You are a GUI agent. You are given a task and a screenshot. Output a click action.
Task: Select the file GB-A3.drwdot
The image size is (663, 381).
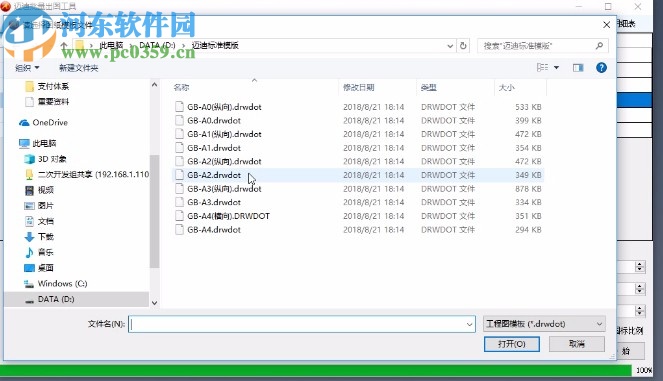click(358, 202)
